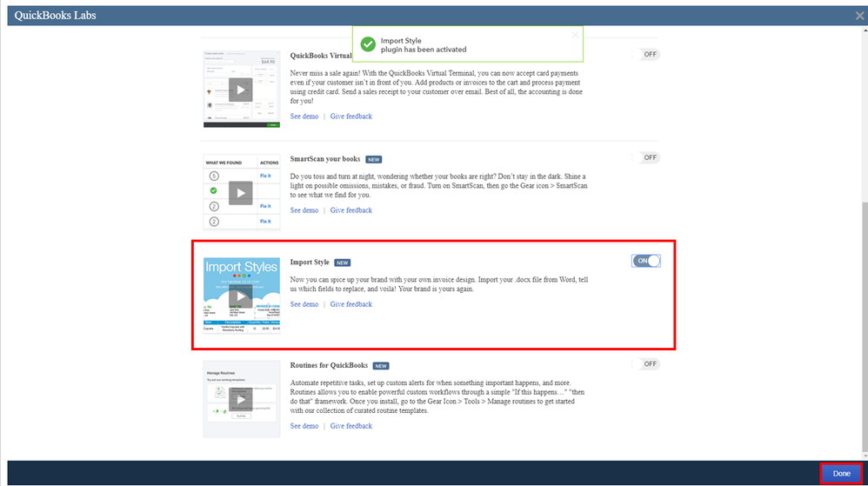This screenshot has width=868, height=486.
Task: Click the NEW badge beside Import Style
Action: pos(343,263)
